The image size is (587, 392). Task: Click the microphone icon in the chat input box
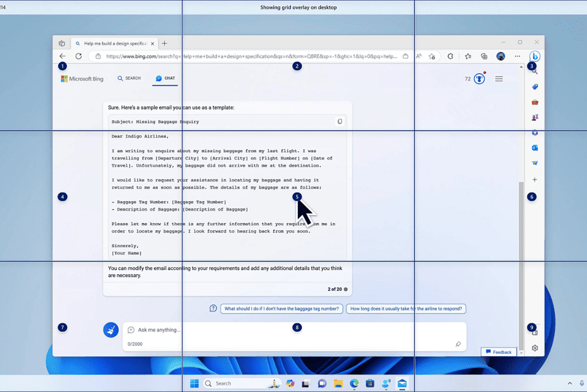[459, 343]
